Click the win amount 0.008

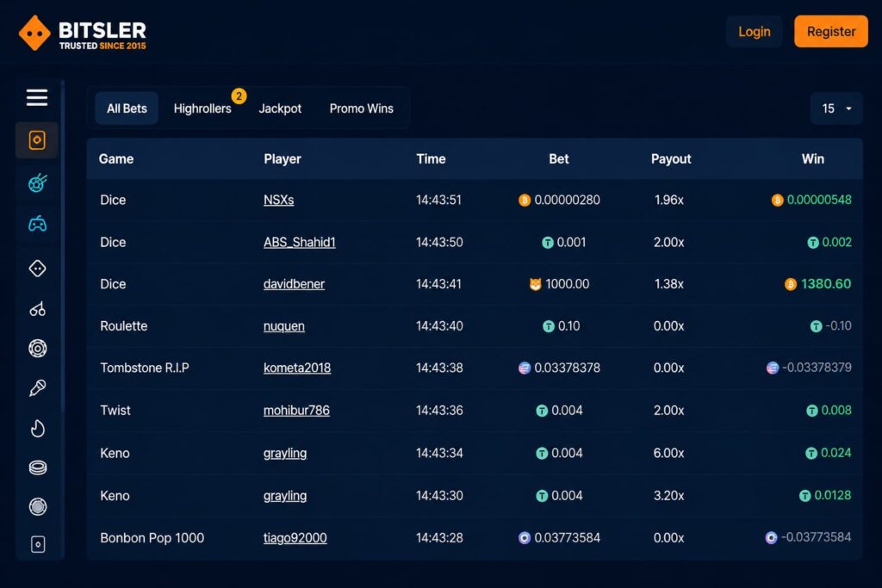[835, 411]
